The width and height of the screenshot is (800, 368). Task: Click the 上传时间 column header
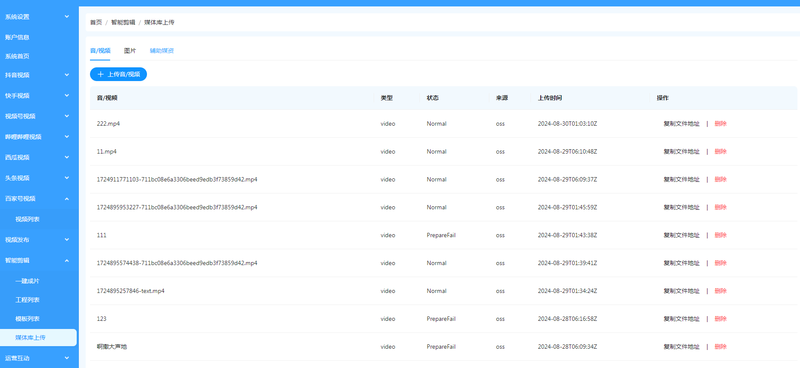point(549,97)
